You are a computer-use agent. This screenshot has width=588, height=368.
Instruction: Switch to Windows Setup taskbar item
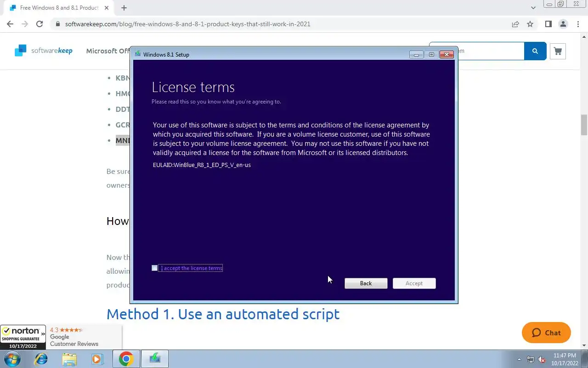click(x=155, y=359)
